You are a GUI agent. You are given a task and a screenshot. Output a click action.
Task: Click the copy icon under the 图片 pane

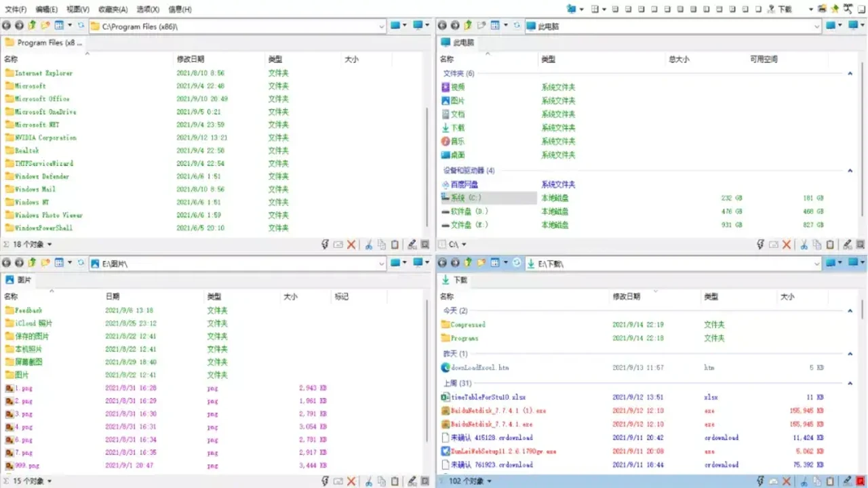(382, 481)
